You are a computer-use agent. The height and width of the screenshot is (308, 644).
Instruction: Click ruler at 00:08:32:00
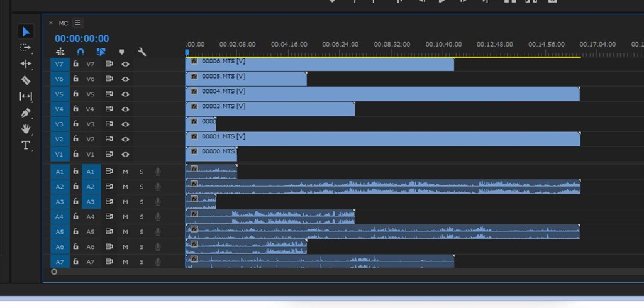pyautogui.click(x=392, y=45)
